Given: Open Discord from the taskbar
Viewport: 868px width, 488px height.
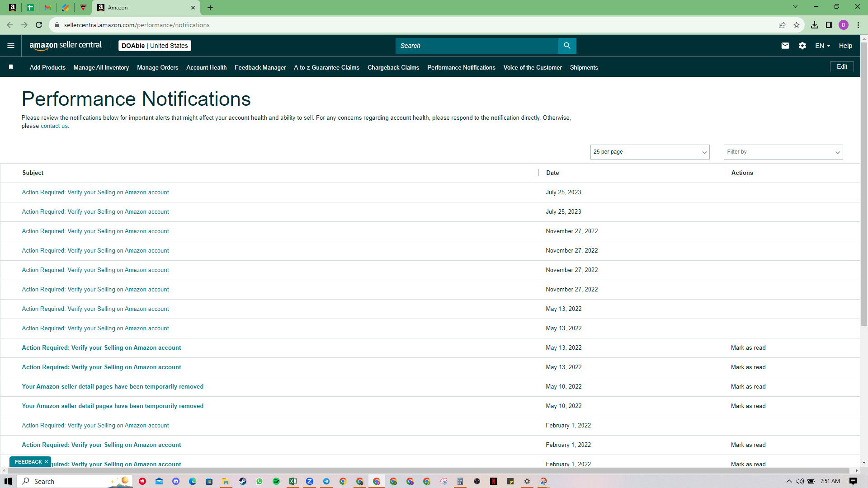Looking at the screenshot, I should click(x=176, y=481).
